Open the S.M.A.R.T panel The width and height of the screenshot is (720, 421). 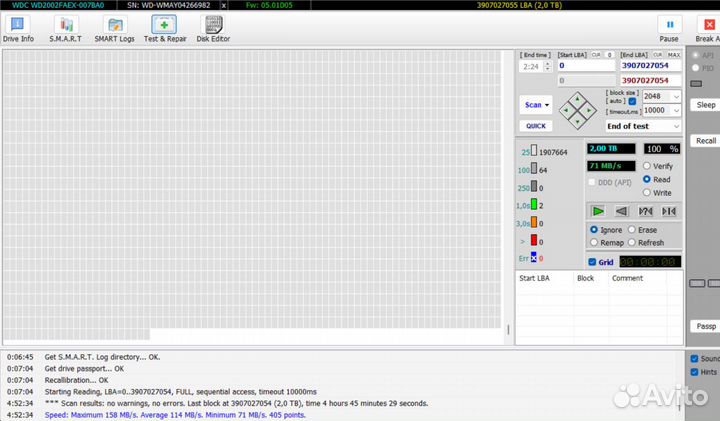[66, 29]
